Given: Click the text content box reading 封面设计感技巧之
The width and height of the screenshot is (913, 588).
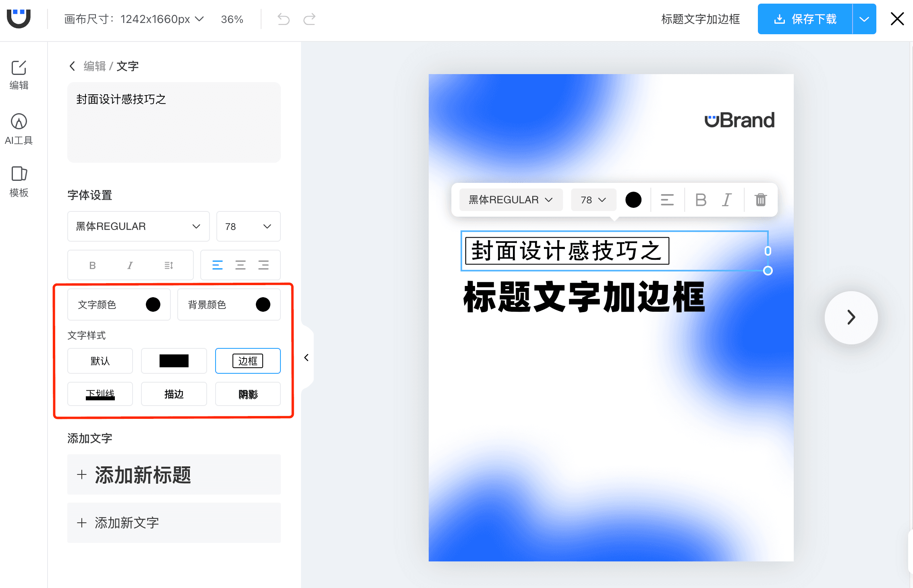Looking at the screenshot, I should pos(174,122).
